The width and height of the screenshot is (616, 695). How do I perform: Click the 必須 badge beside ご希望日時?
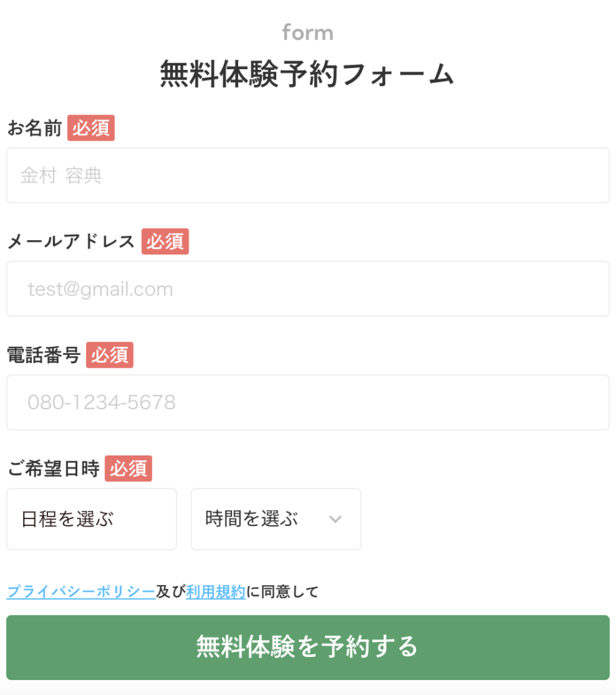[x=129, y=468]
